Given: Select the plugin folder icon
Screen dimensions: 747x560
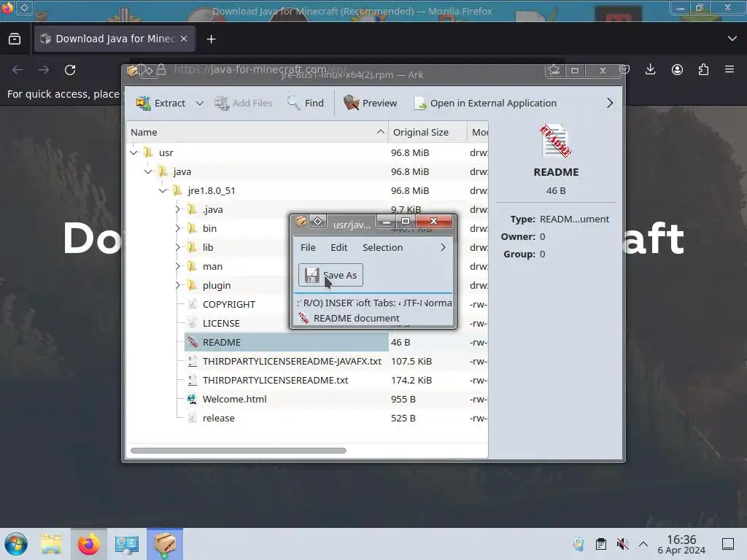Looking at the screenshot, I should point(192,285).
